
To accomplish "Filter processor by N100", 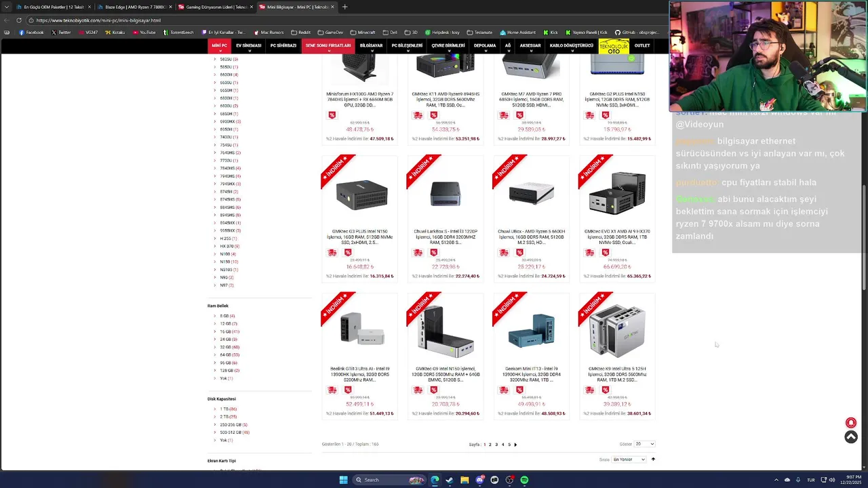I will click(x=228, y=254).
